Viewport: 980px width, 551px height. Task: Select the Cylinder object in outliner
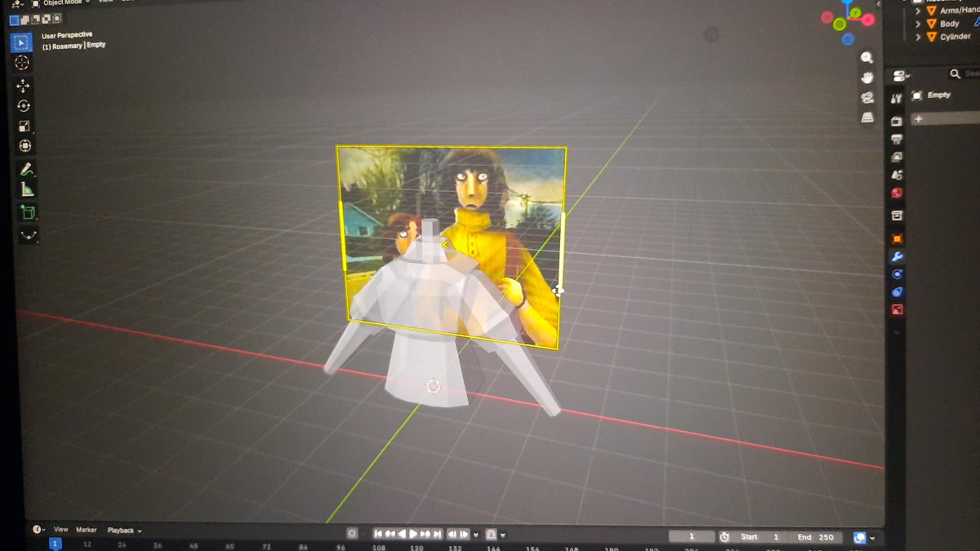pyautogui.click(x=955, y=37)
